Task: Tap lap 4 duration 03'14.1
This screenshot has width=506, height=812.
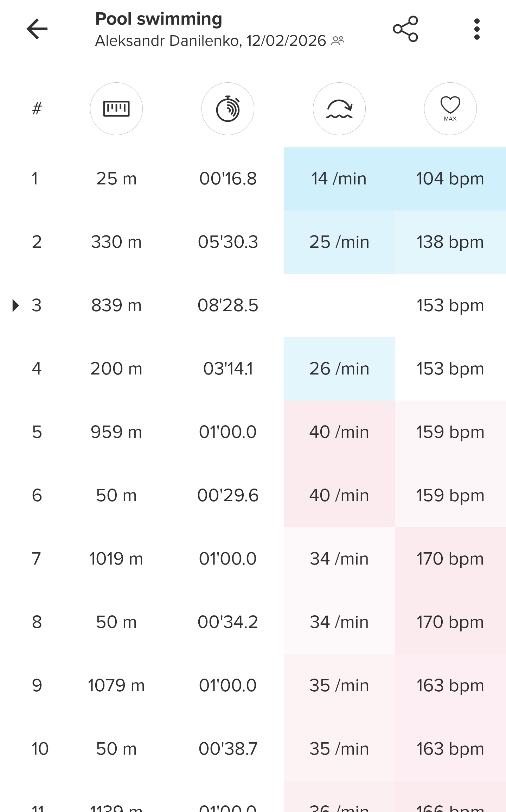Action: [228, 369]
